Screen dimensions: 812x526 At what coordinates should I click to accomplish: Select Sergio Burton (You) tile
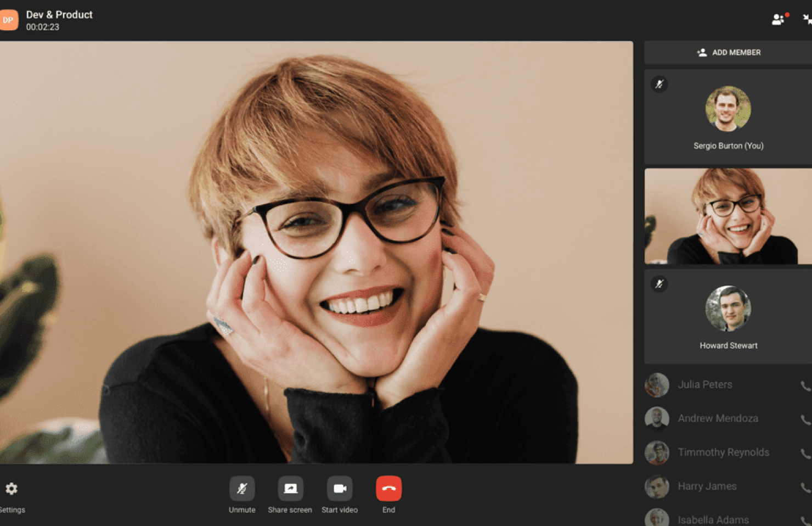pyautogui.click(x=728, y=117)
